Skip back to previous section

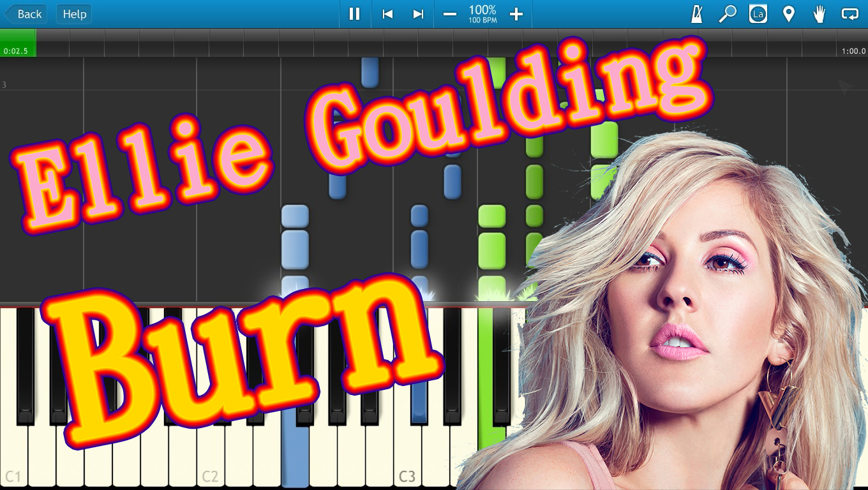pyautogui.click(x=387, y=14)
